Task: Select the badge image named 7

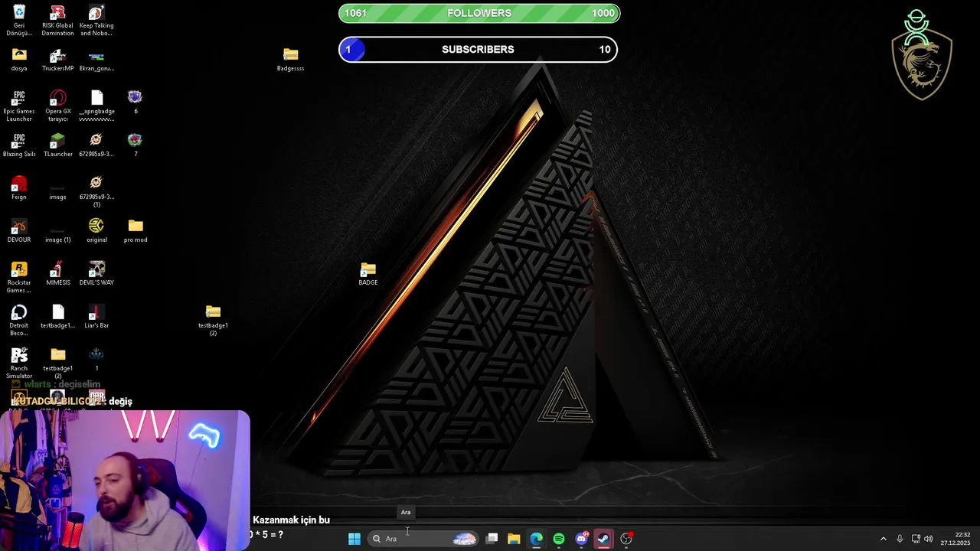Action: 136,145
